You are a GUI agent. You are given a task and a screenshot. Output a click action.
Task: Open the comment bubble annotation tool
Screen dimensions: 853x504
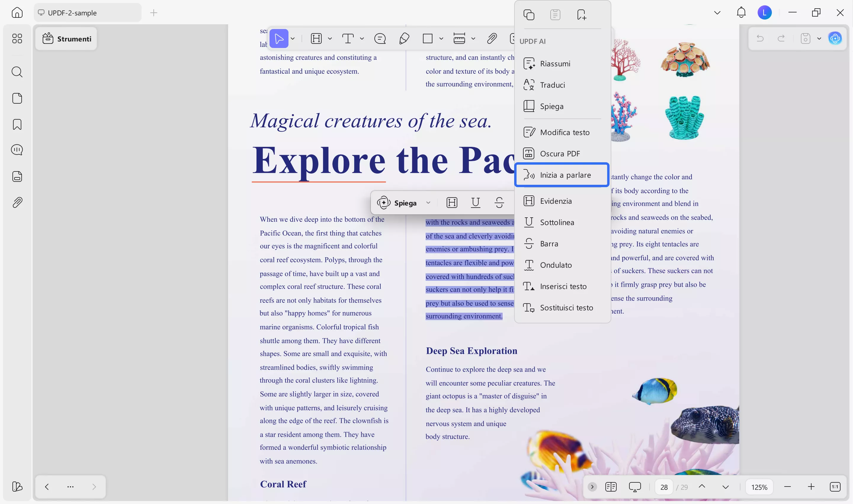coord(380,39)
